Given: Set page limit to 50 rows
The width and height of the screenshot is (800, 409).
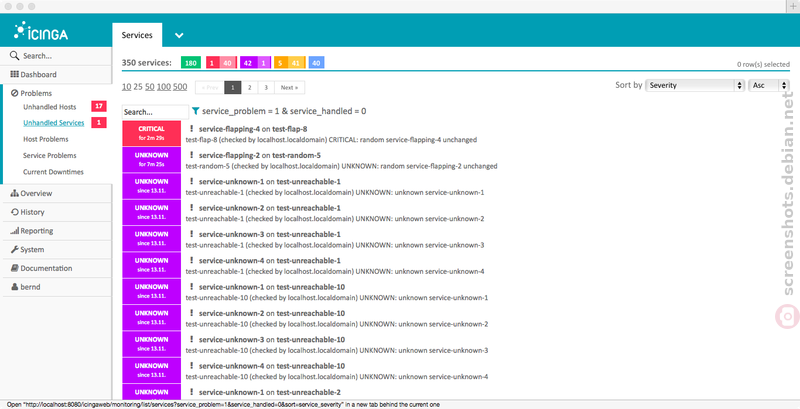Looking at the screenshot, I should click(149, 87).
